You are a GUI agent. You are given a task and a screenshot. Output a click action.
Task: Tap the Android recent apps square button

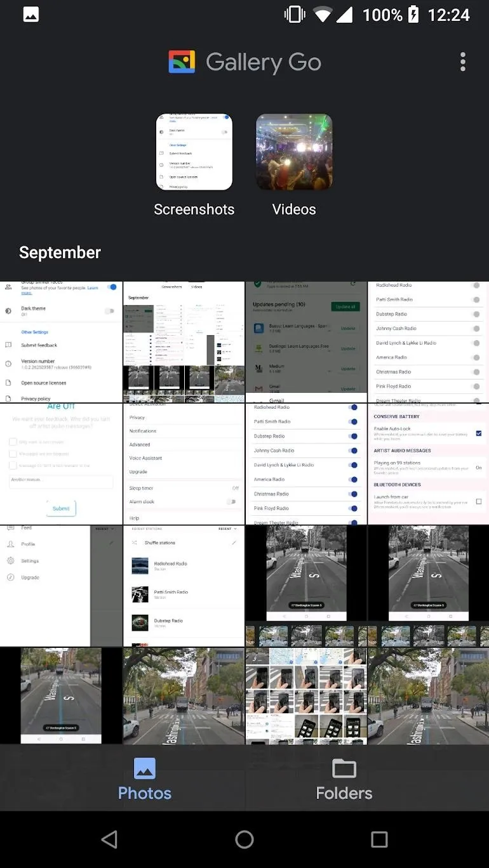tap(379, 839)
